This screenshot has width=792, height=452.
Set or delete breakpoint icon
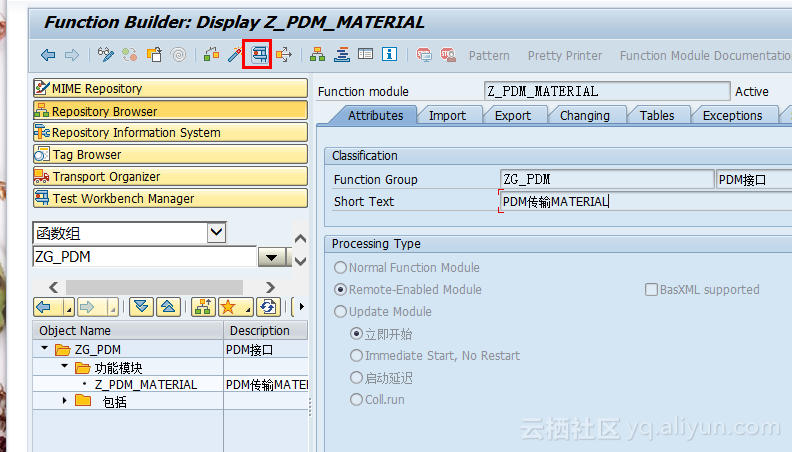(424, 55)
